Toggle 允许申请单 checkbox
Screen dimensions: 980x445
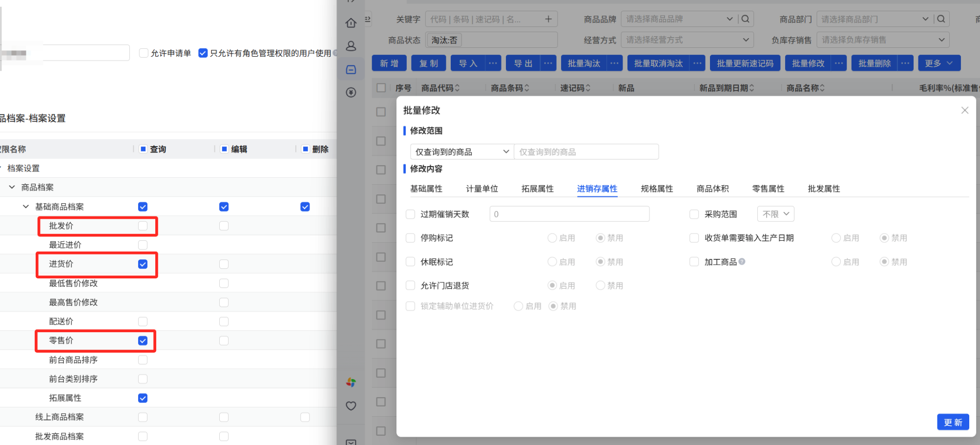(144, 53)
